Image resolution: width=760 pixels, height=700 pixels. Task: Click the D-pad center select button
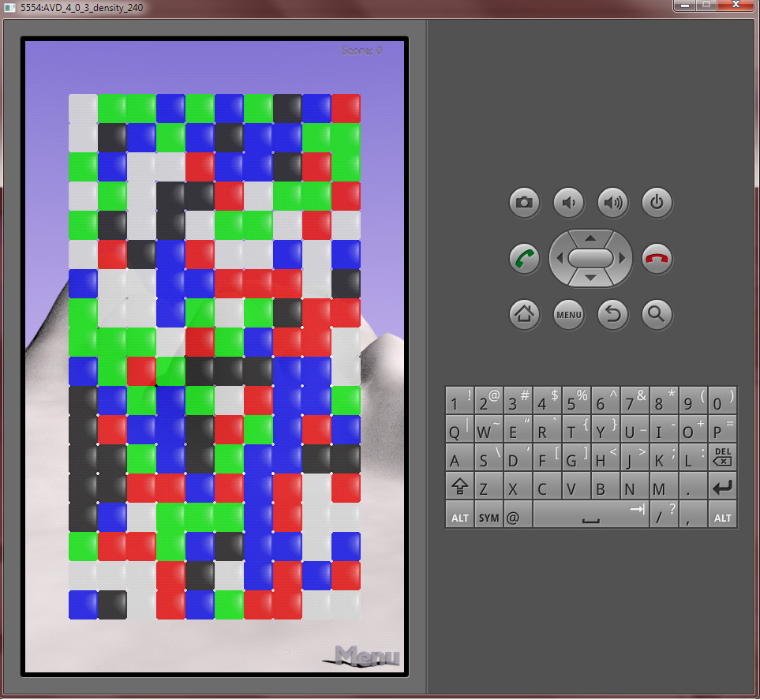point(590,258)
